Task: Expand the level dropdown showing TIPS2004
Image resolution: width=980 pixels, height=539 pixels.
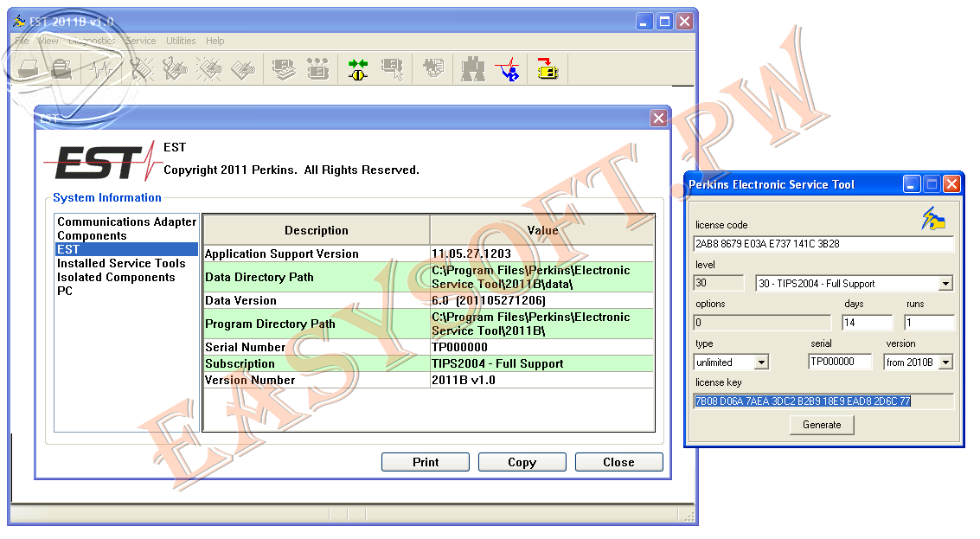Action: [945, 284]
